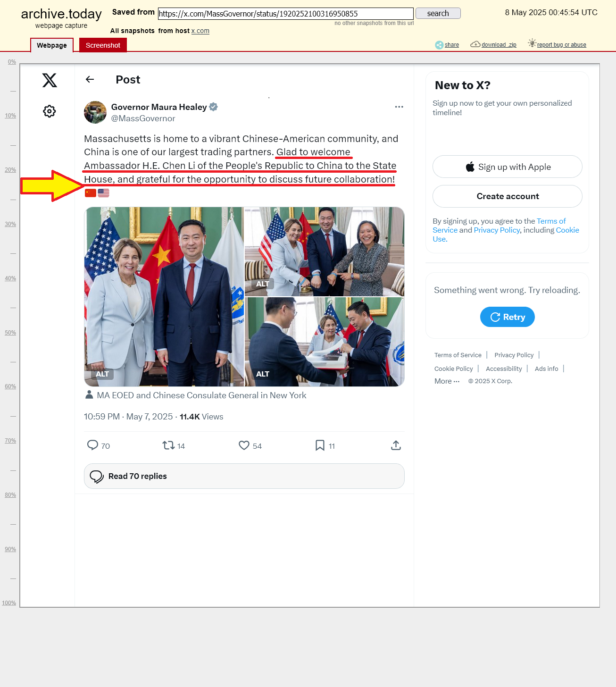
Task: Click the repost icon showing 14
Action: coord(168,445)
